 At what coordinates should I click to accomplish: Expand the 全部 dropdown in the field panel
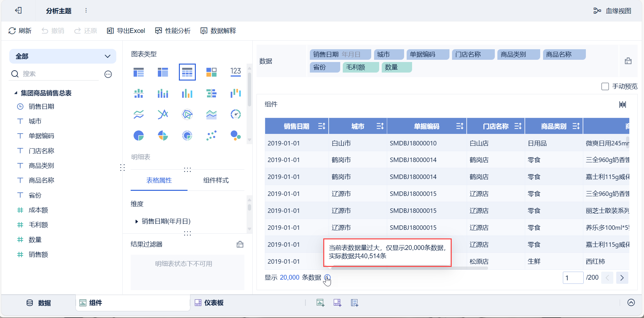point(63,56)
